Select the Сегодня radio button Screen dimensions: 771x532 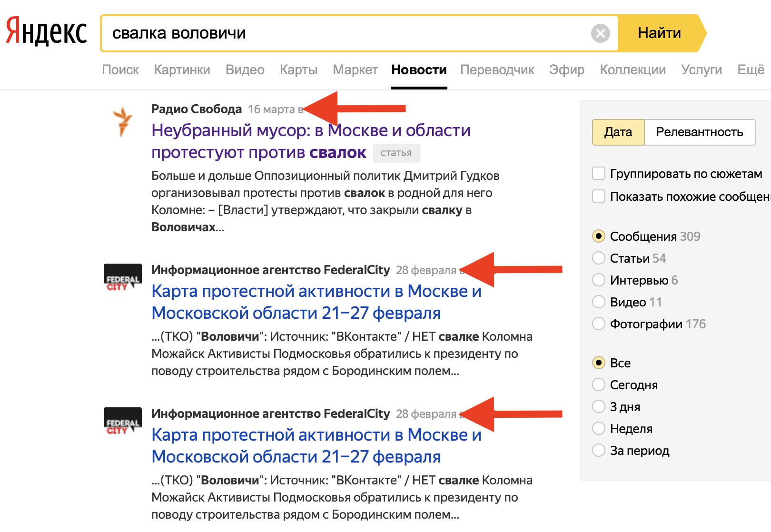point(599,384)
